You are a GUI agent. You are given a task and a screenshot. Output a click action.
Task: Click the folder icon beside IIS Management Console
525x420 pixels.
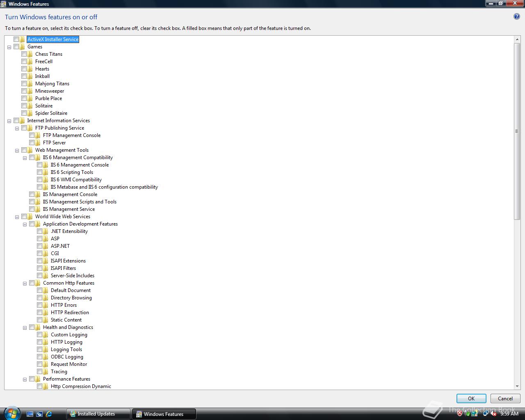pos(37,194)
